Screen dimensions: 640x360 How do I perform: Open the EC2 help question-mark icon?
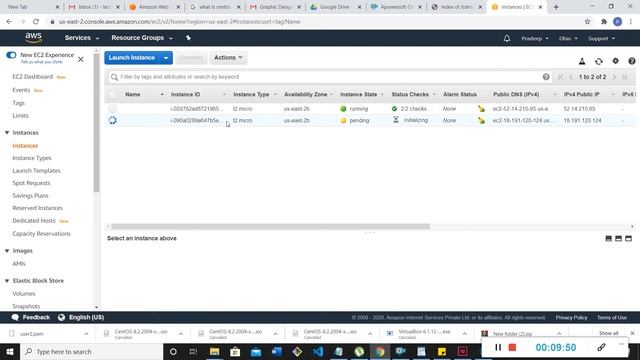(x=632, y=61)
